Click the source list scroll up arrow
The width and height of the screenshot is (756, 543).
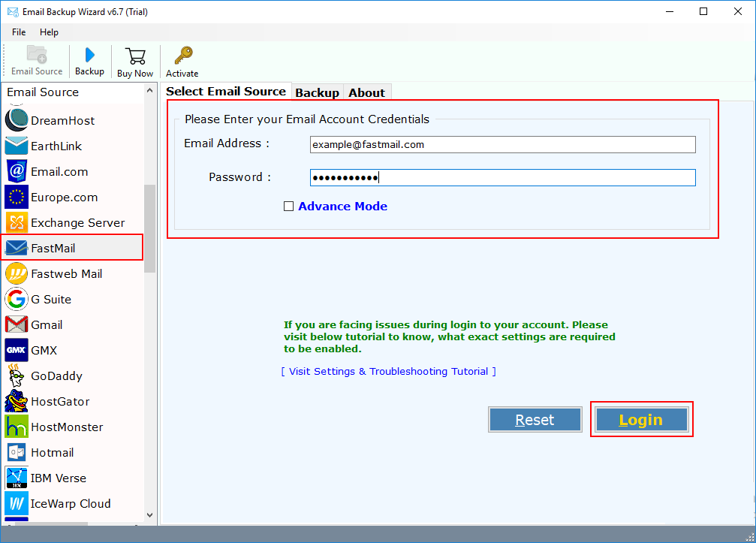[149, 91]
